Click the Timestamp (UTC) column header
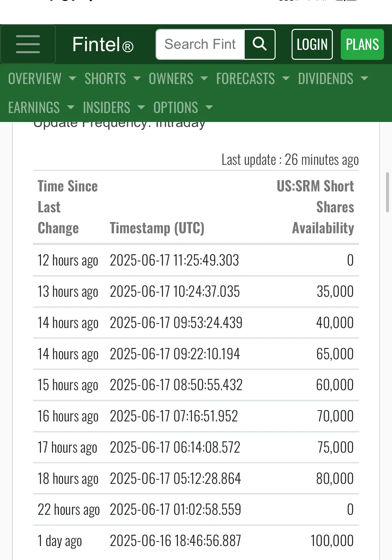 pos(157,228)
